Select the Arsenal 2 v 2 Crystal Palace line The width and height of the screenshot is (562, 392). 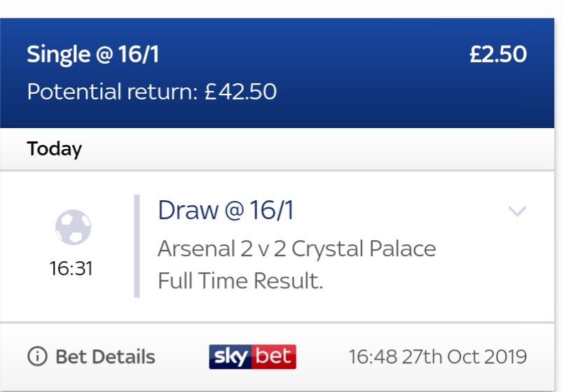coord(297,248)
